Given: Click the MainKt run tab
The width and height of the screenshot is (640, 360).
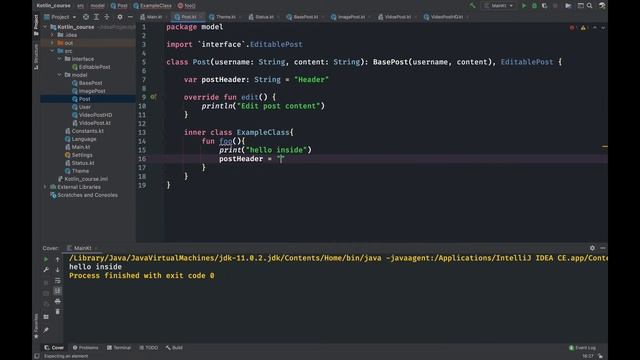Looking at the screenshot, I should (x=82, y=248).
